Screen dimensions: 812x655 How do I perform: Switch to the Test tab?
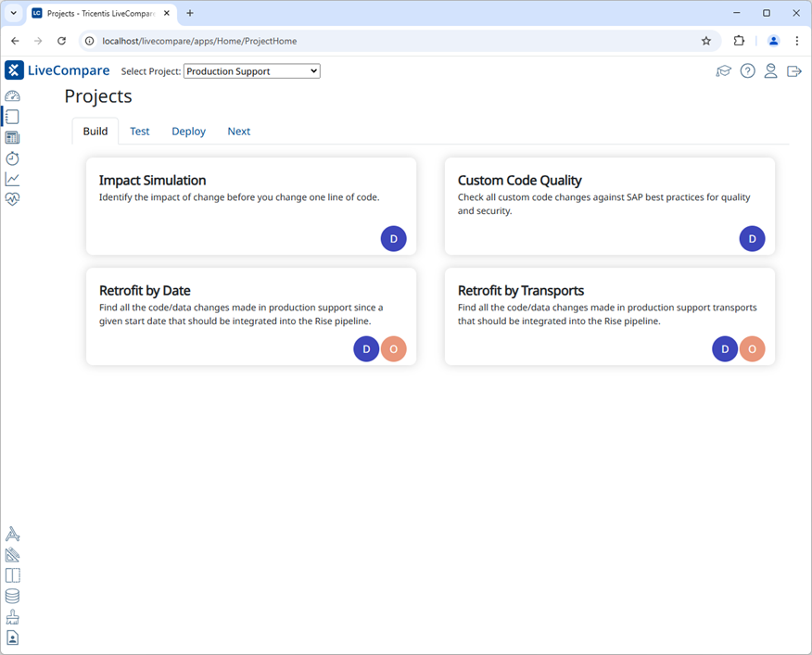139,132
